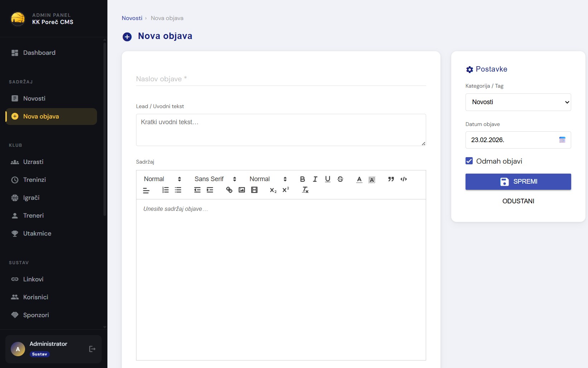This screenshot has height=368, width=588.
Task: Open the Sans Serif font dropdown
Action: point(215,179)
